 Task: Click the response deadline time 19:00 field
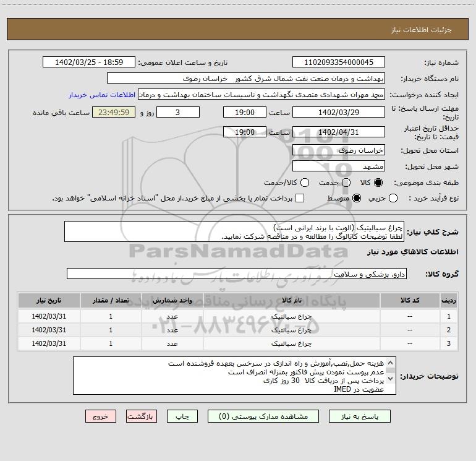(245, 112)
